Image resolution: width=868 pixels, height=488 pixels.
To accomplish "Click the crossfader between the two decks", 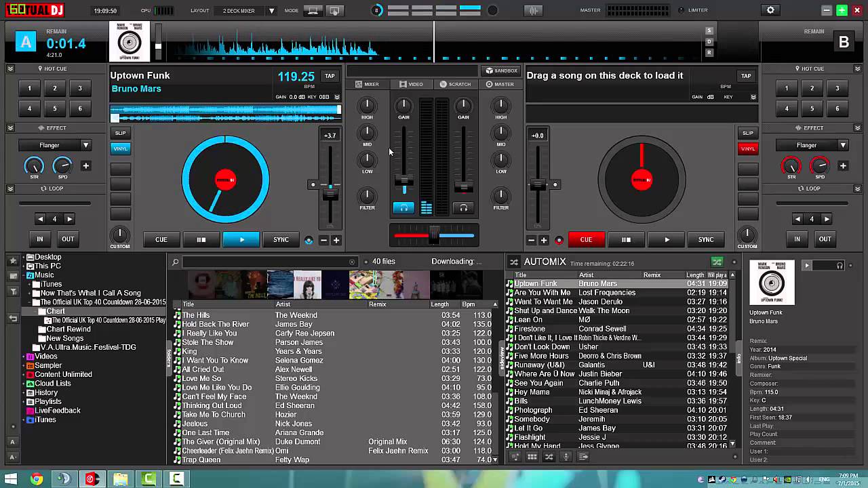I will (433, 235).
